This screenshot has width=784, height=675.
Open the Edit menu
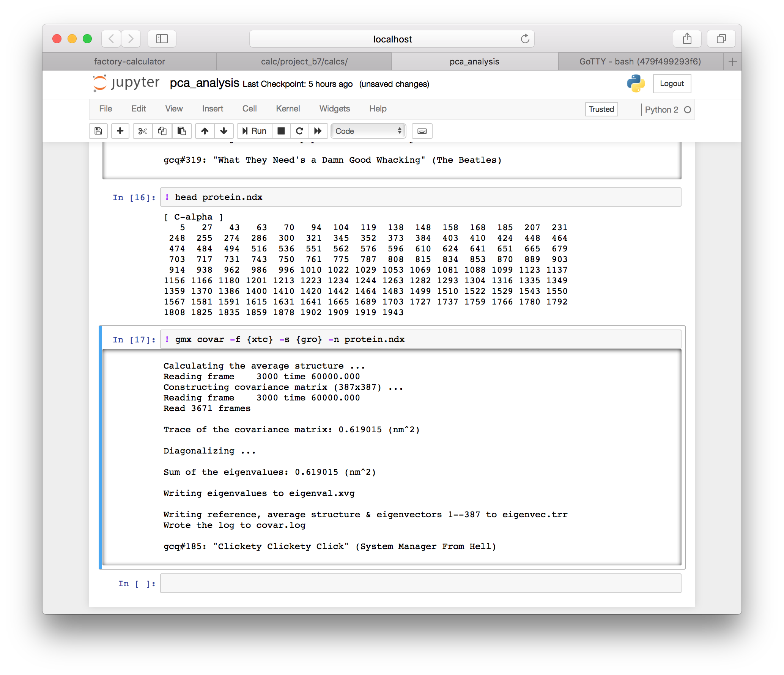tap(139, 109)
